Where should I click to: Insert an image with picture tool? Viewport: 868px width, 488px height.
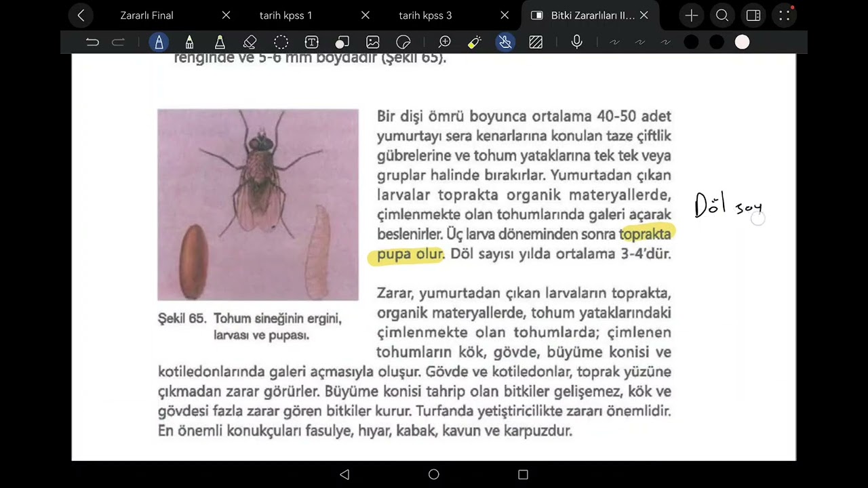(x=373, y=42)
